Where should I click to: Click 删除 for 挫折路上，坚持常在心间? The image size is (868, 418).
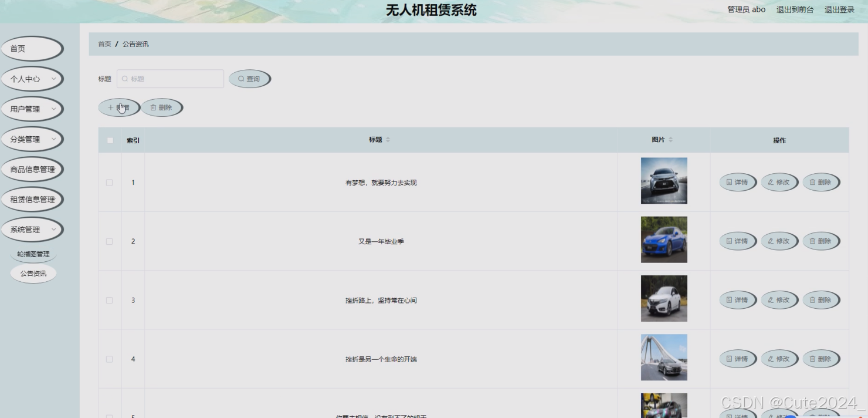(x=821, y=299)
